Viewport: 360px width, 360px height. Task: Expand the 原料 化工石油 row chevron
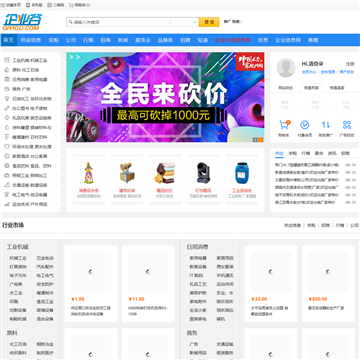(56, 70)
